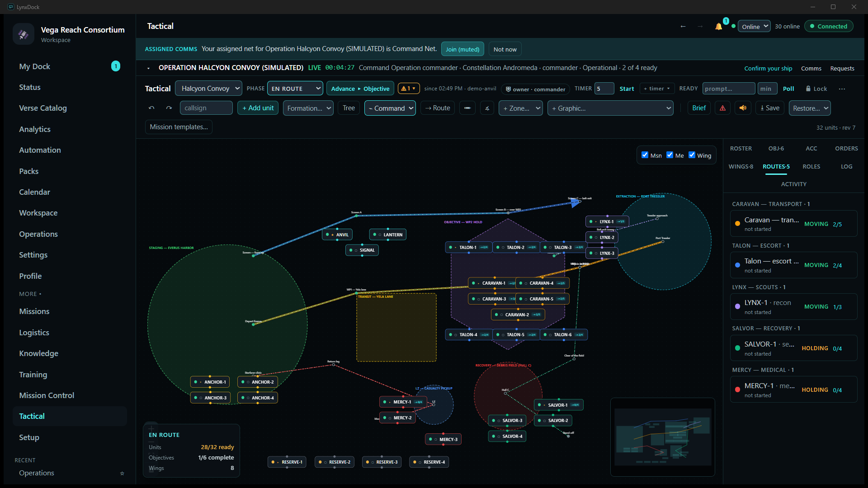Viewport: 868px width, 488px height.
Task: Select the ANVIL unit on the map
Action: [338, 235]
